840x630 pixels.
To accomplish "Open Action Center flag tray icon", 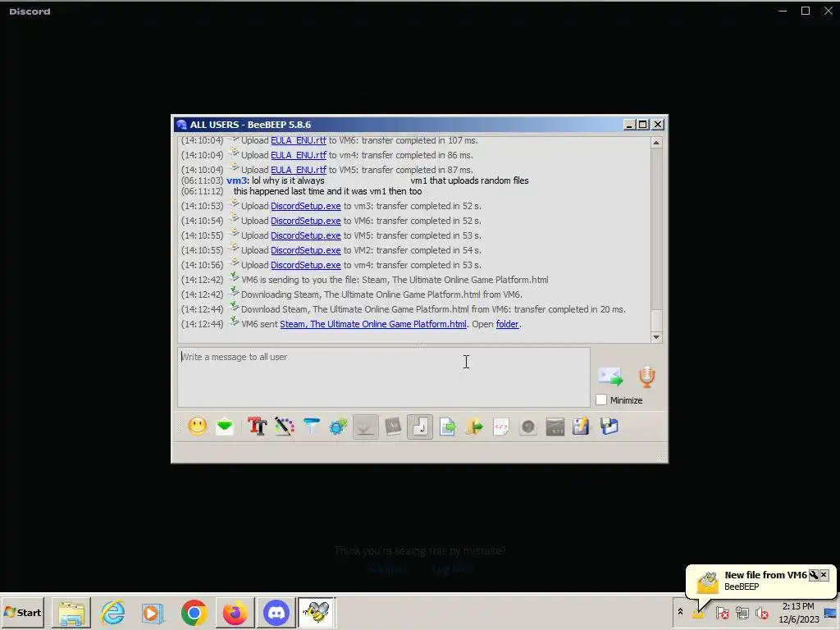I will pyautogui.click(x=722, y=612).
